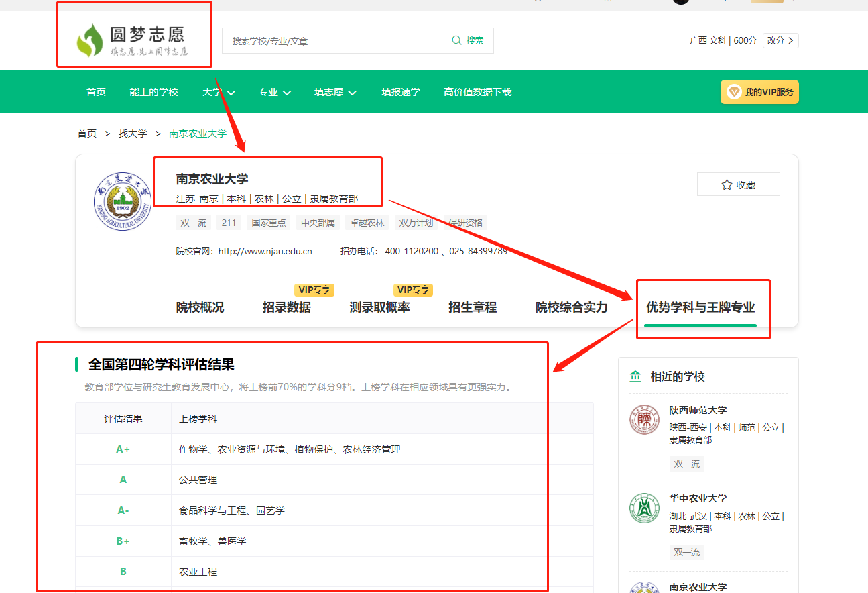The width and height of the screenshot is (868, 593).
Task: Switch to the 测录取概率 tab
Action: (x=379, y=307)
